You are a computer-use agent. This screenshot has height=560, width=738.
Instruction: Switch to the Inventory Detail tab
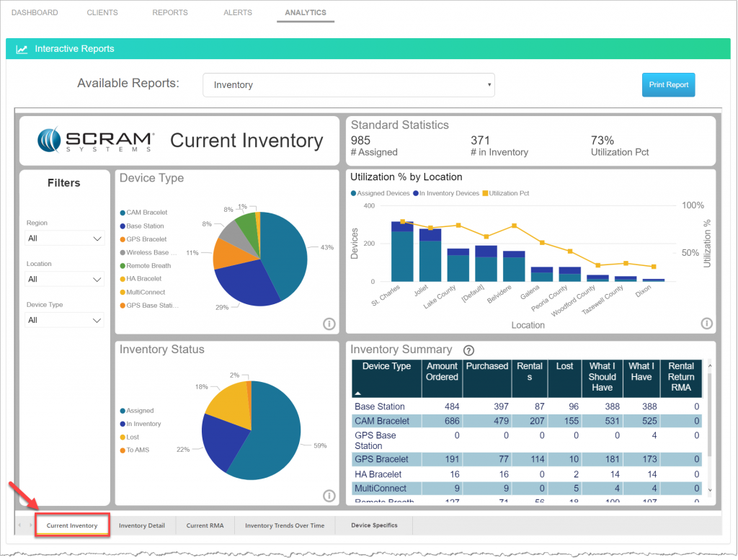click(x=142, y=525)
